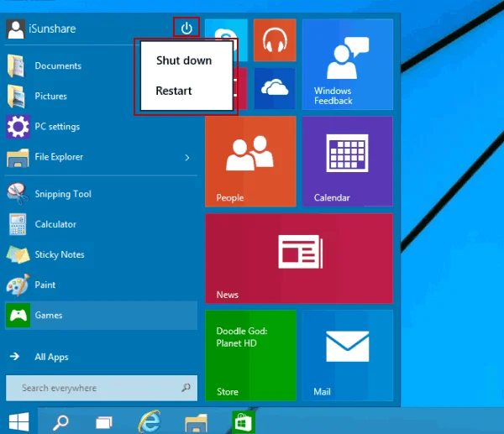The image size is (504, 434).
Task: Click the magnifier in search box
Action: pyautogui.click(x=186, y=388)
